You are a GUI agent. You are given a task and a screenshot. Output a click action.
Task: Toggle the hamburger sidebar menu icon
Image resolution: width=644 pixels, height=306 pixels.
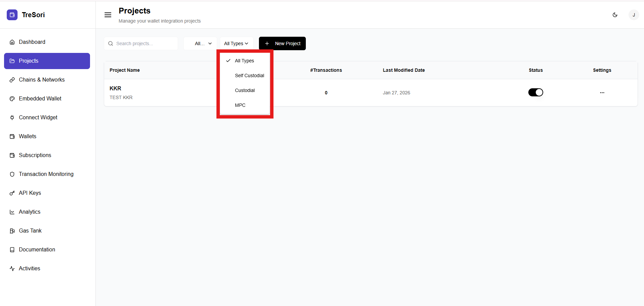click(x=108, y=15)
